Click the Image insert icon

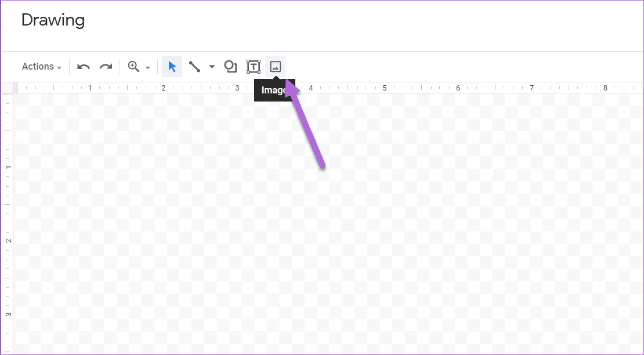point(275,66)
